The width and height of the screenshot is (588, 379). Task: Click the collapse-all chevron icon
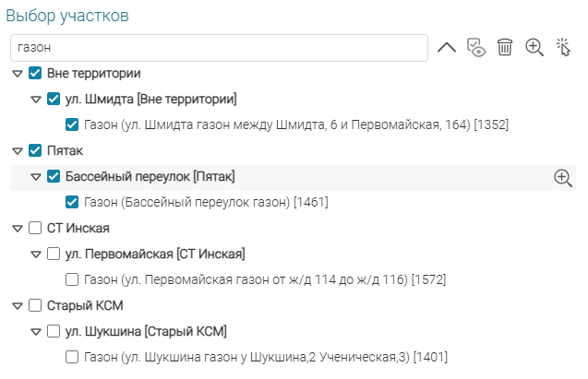[x=446, y=47]
